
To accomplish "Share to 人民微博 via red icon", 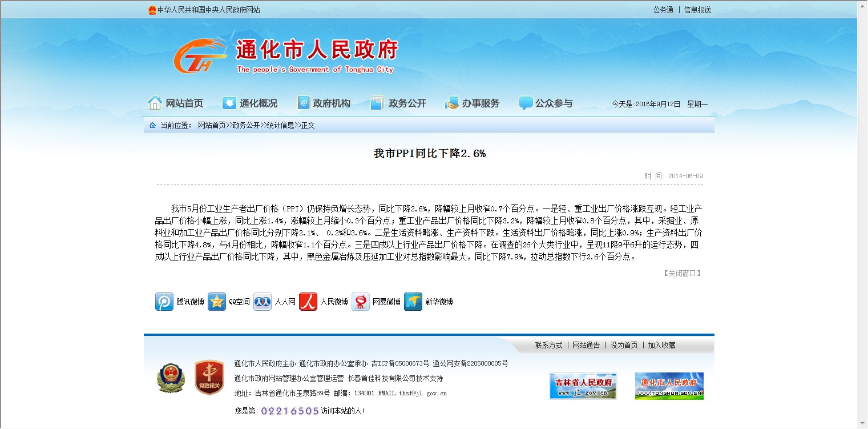I will (308, 302).
